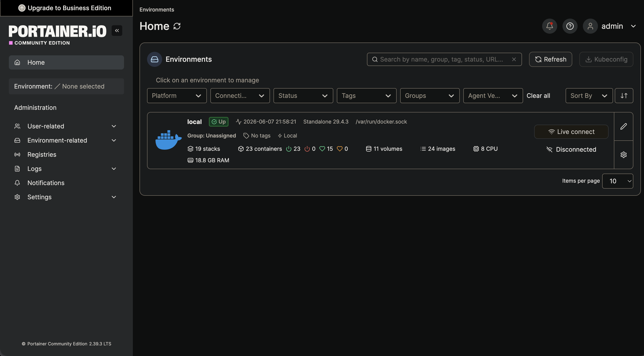Open the Connection type filter dropdown
The width and height of the screenshot is (644, 356).
[240, 95]
